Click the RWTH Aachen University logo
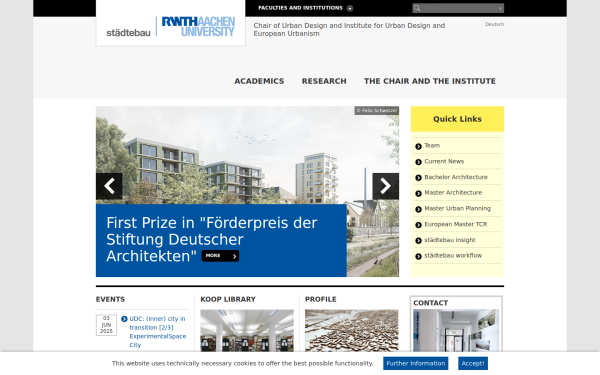Image resolution: width=600 pixels, height=375 pixels. click(198, 26)
